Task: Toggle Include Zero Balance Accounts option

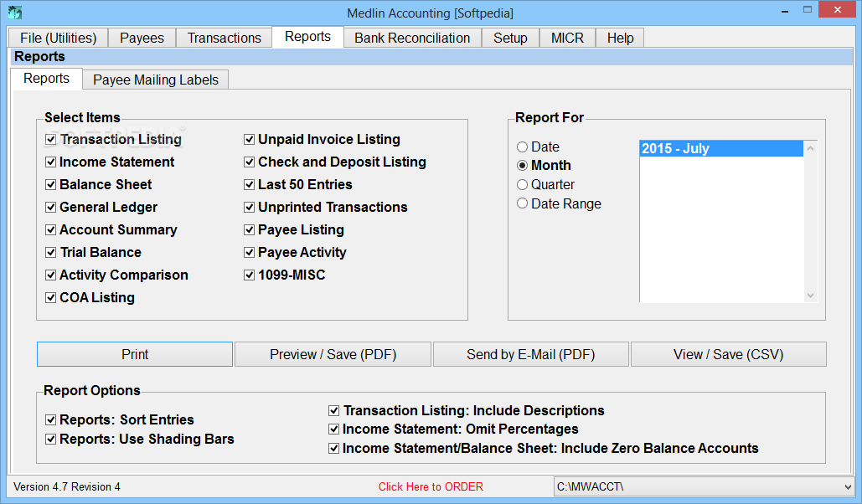Action: click(333, 449)
